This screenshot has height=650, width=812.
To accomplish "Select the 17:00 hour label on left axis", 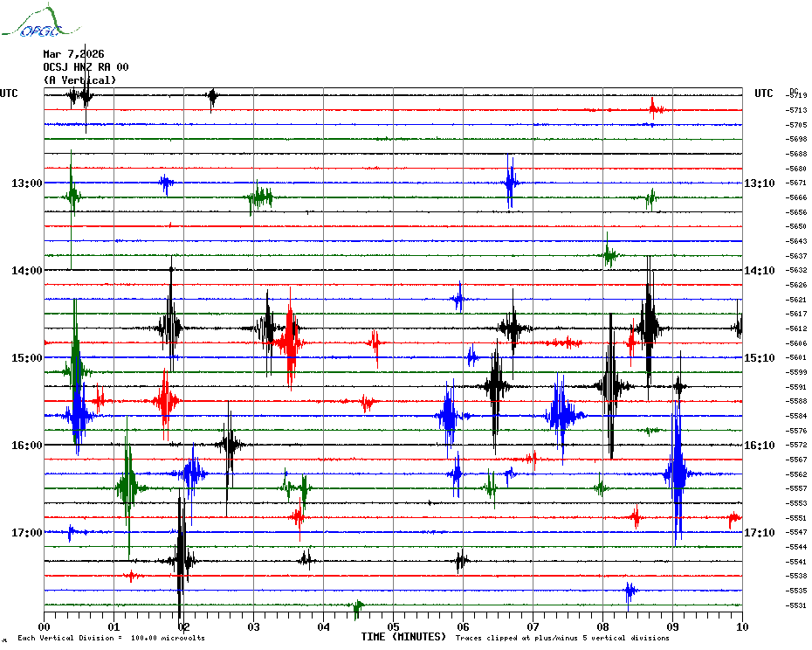I will coord(26,533).
